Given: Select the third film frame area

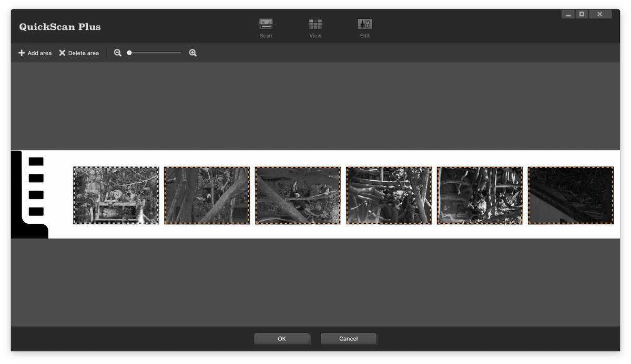Looking at the screenshot, I should coord(298,195).
